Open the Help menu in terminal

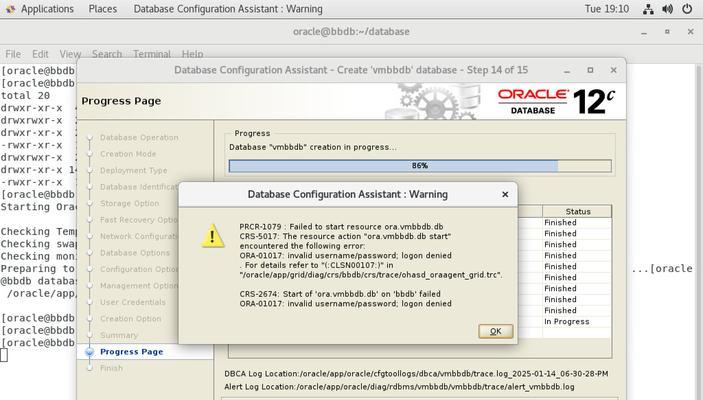(192, 54)
